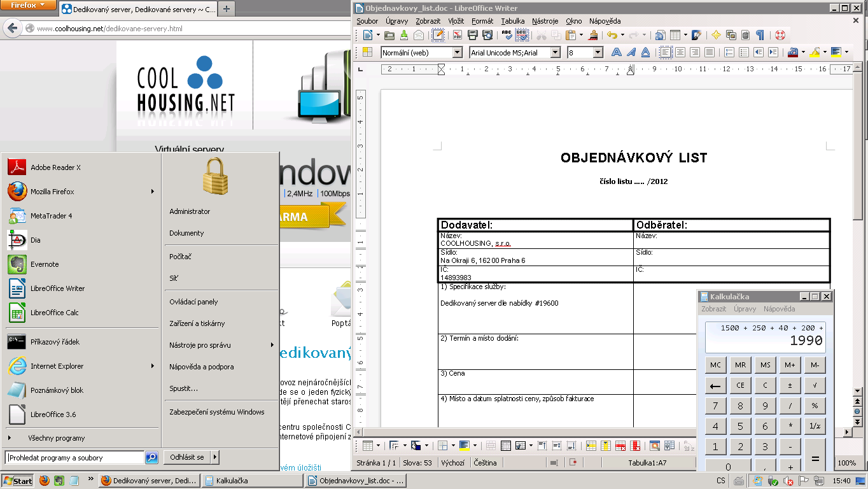
Task: Open the Navigator star icon
Action: pos(716,35)
